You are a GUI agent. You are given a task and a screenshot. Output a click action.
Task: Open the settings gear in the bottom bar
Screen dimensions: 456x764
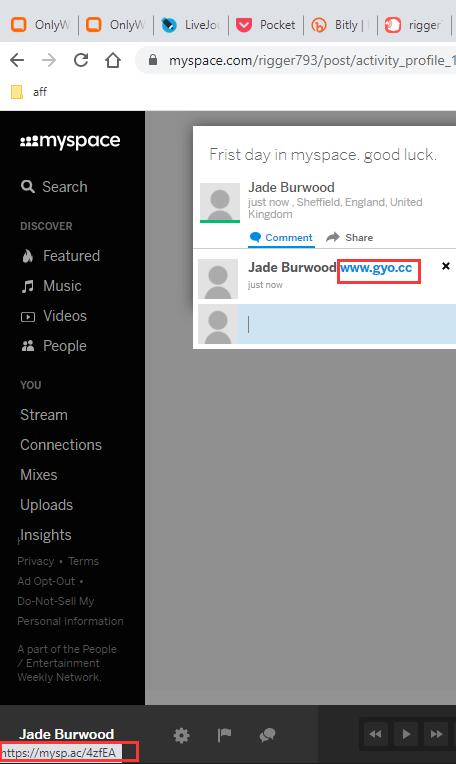coord(181,735)
